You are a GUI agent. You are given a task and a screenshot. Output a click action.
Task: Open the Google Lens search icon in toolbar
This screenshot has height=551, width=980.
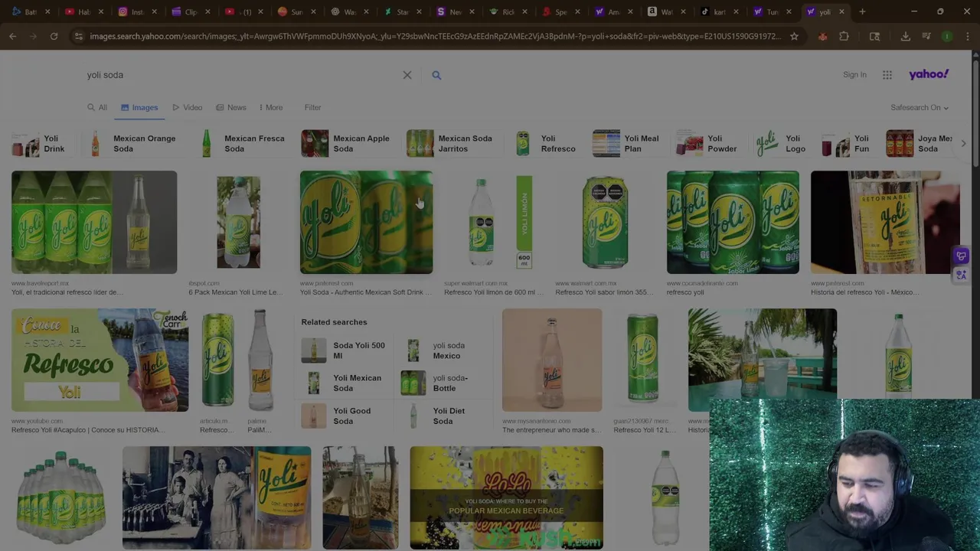click(874, 36)
